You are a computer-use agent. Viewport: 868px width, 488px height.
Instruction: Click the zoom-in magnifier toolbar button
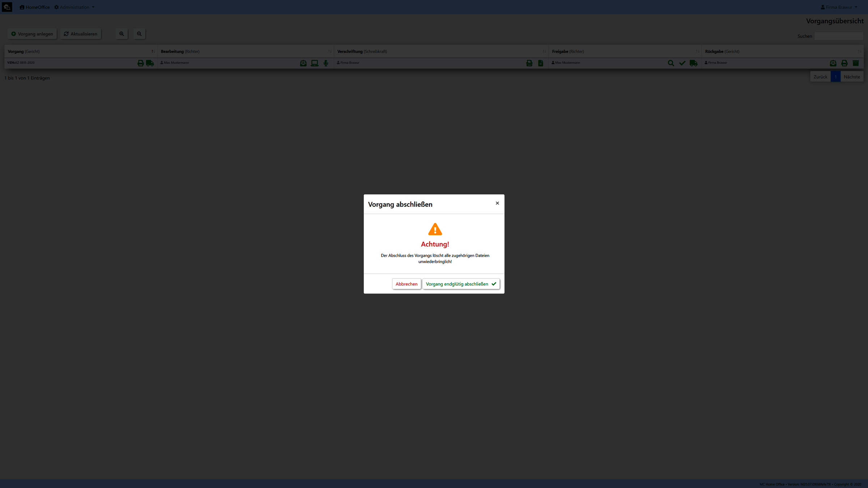pyautogui.click(x=122, y=34)
